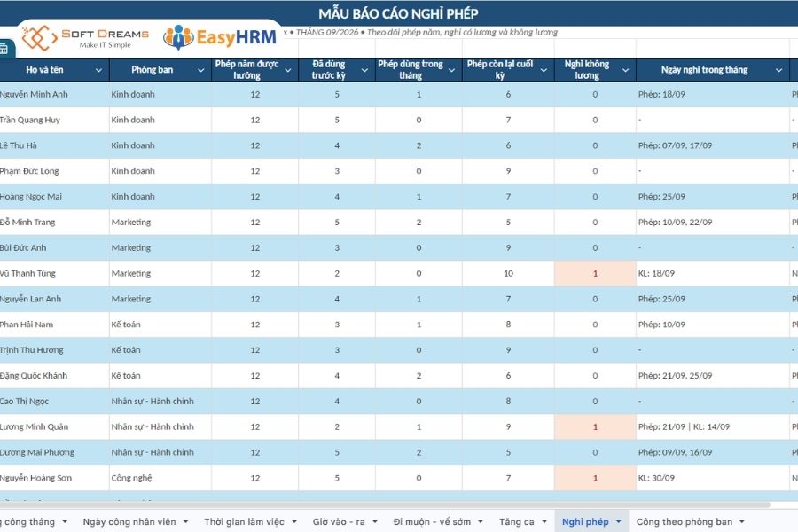Select the name cell Cao Thị Ngọc
The image size is (798, 532).
(54, 401)
